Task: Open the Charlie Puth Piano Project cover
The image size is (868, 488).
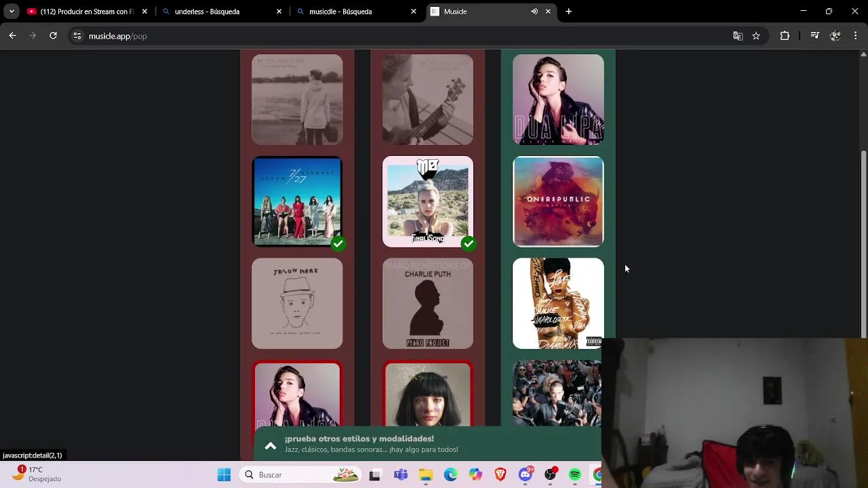Action: (428, 303)
